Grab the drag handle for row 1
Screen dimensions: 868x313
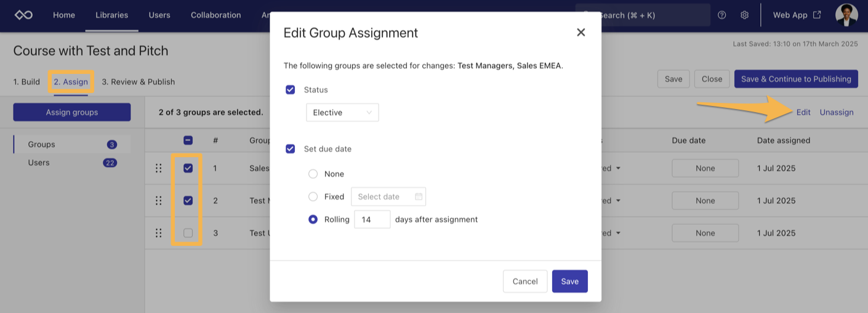click(x=158, y=168)
